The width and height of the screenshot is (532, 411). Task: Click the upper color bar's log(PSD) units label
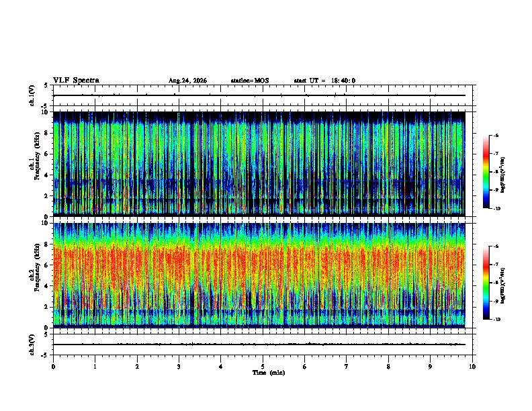coord(503,175)
